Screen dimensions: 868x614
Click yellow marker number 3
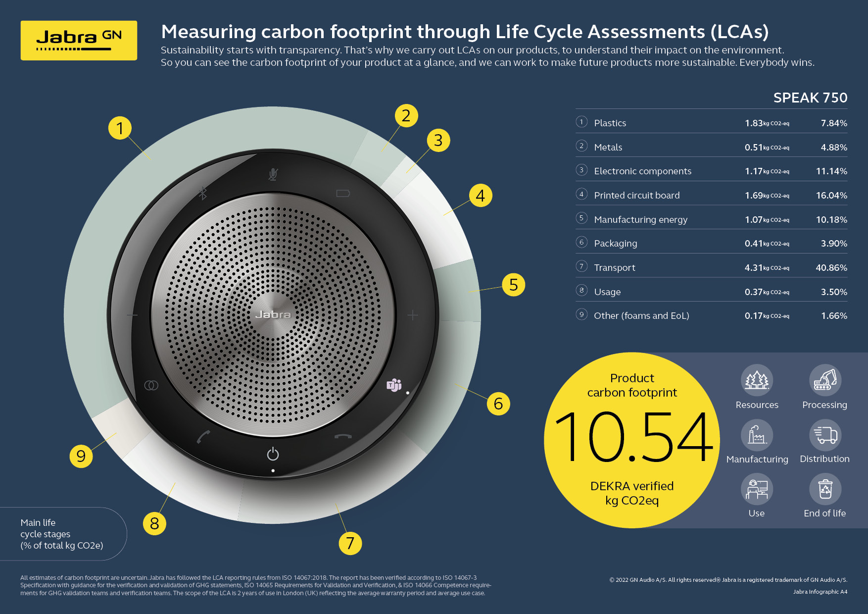[x=438, y=140]
